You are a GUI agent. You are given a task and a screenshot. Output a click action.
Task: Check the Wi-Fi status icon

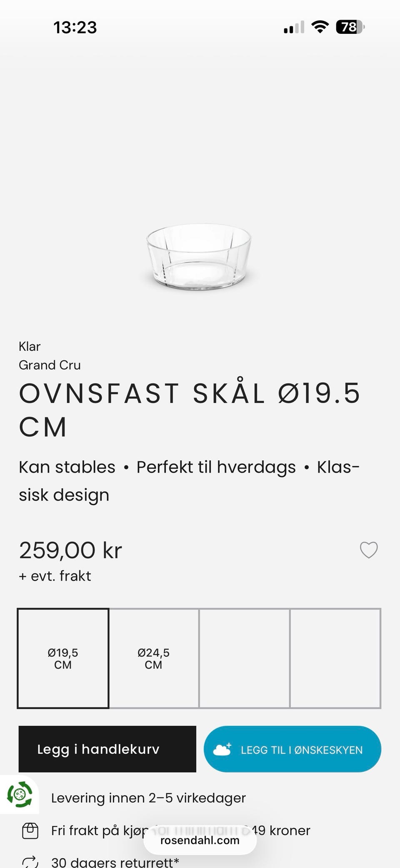(x=320, y=27)
